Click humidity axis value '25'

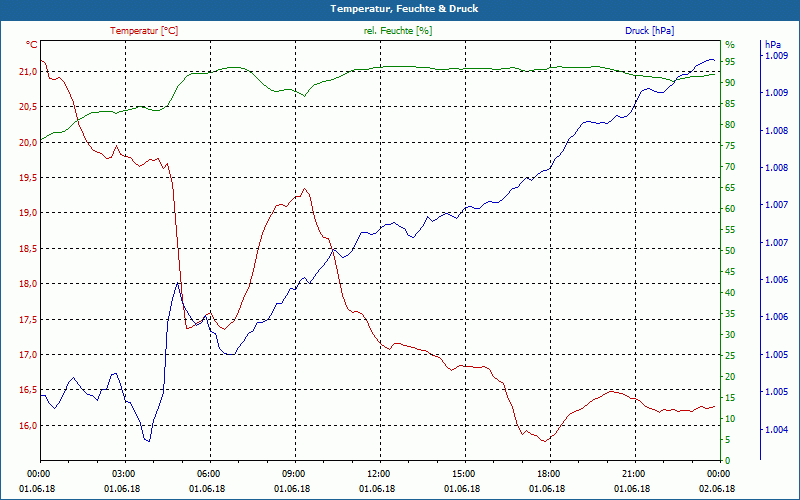click(730, 356)
